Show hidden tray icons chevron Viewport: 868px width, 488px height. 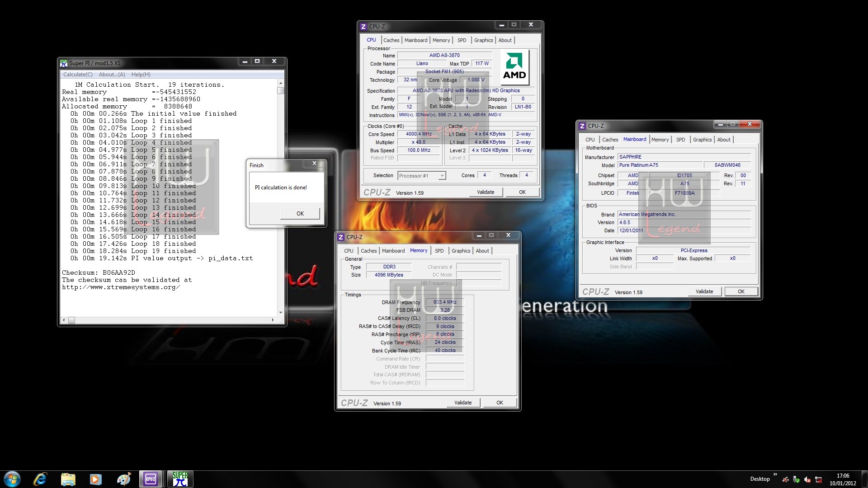pyautogui.click(x=775, y=474)
